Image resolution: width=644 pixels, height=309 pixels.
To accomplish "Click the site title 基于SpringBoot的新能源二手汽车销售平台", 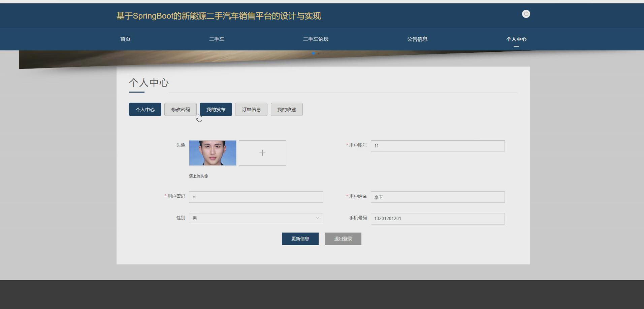I will coord(219,16).
